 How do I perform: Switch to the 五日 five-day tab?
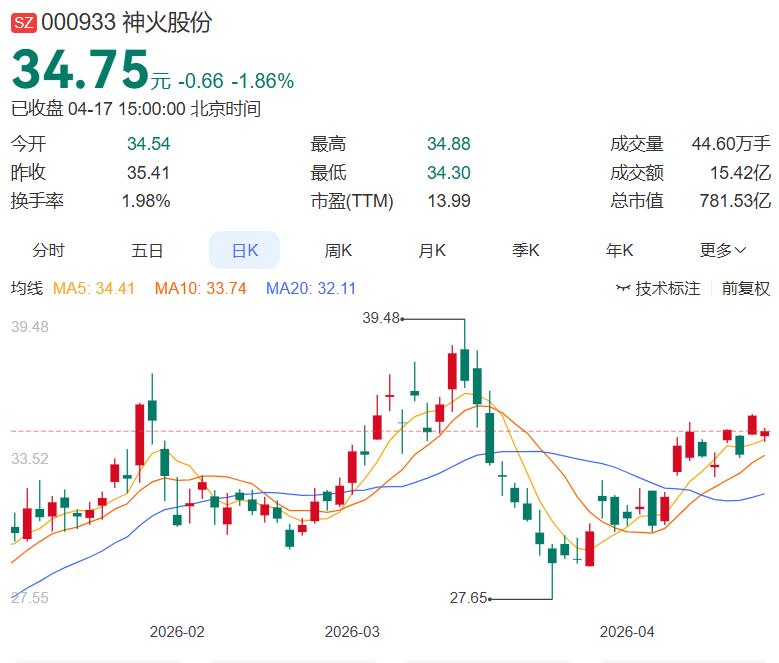pyautogui.click(x=147, y=250)
